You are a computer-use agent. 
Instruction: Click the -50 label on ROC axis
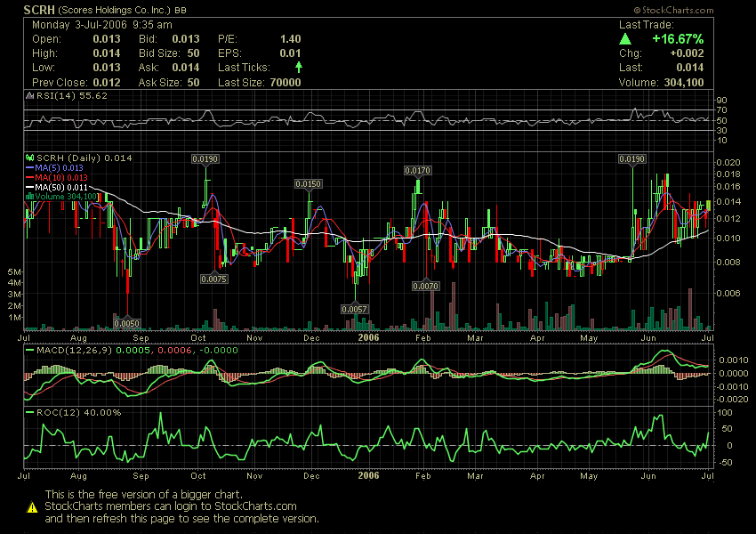(726, 462)
